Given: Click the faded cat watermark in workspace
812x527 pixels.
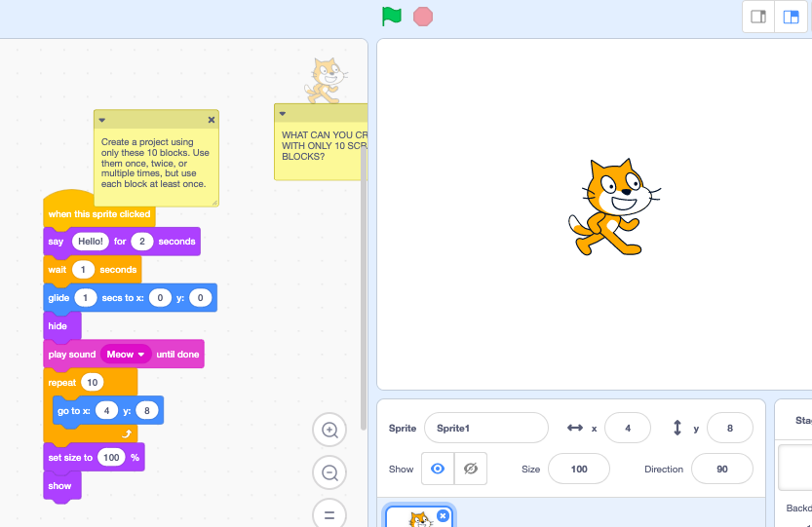Looking at the screenshot, I should click(326, 80).
